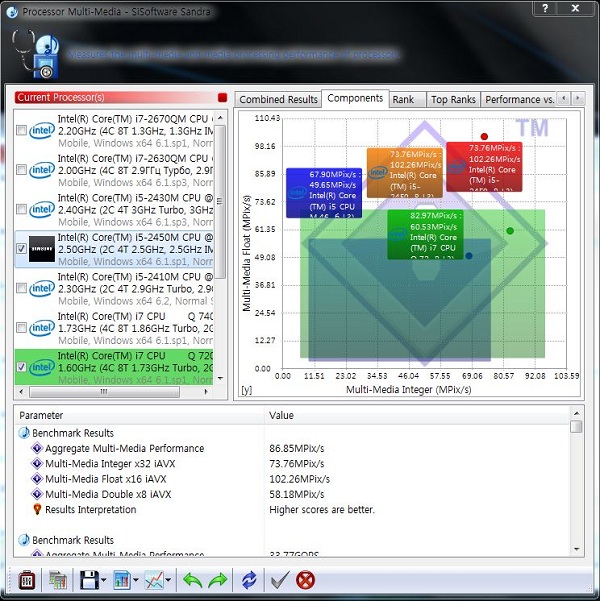Click the 86.85MPix/s aggregate value
Viewport: 600px width, 601px height.
coord(297,448)
